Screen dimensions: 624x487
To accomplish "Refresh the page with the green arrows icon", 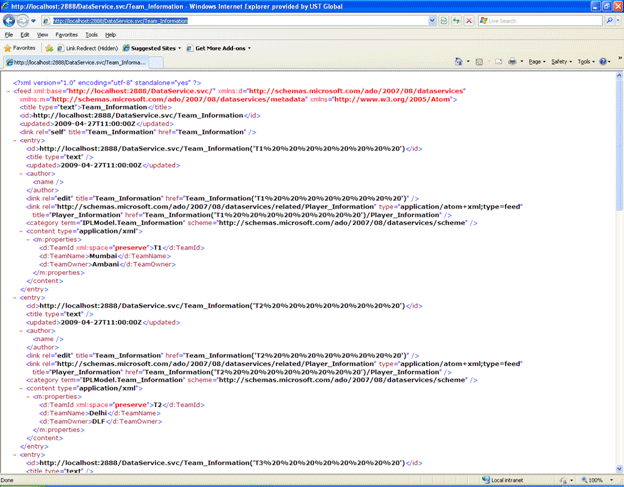I will 456,21.
